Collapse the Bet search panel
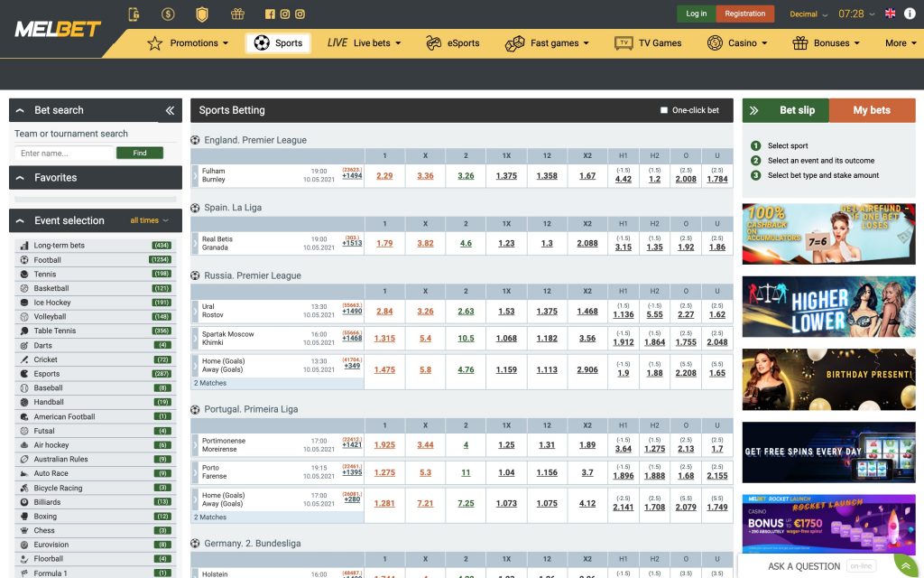The image size is (924, 578). click(20, 110)
